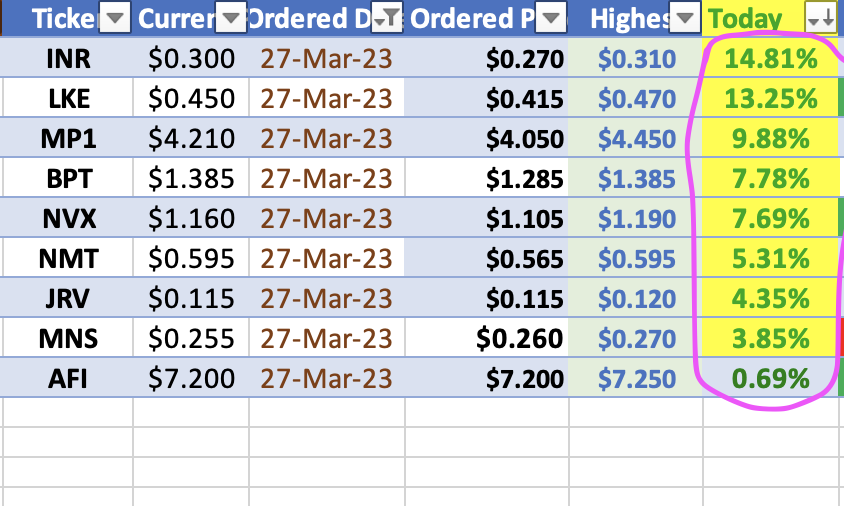The width and height of the screenshot is (844, 506).
Task: Click the $0.120 highest price cell
Action: click(636, 298)
